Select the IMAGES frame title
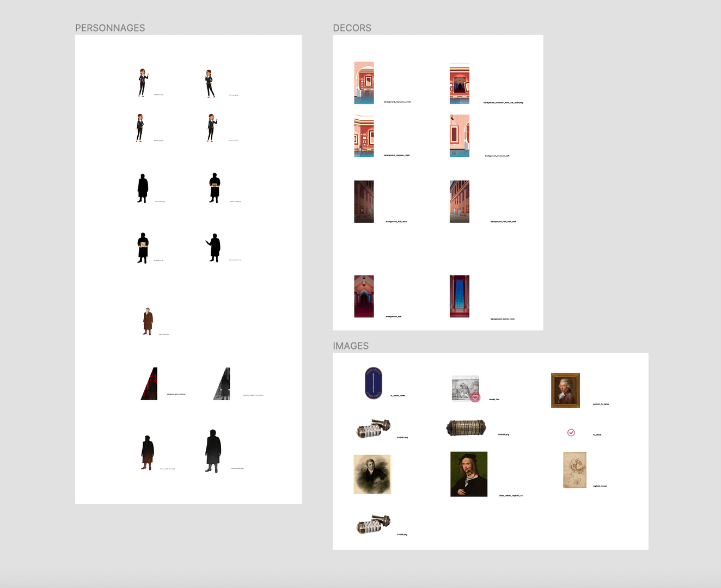This screenshot has height=588, width=721. click(351, 346)
